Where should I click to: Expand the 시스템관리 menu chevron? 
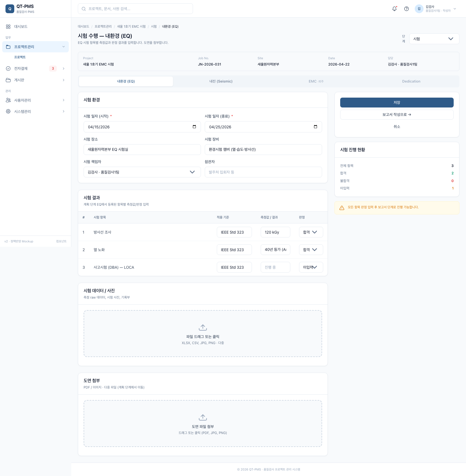tap(64, 112)
